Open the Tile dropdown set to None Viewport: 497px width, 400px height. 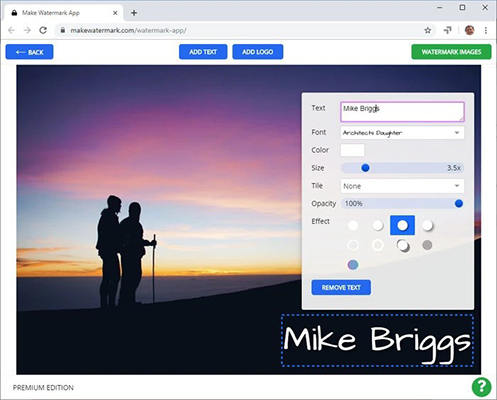click(x=402, y=186)
